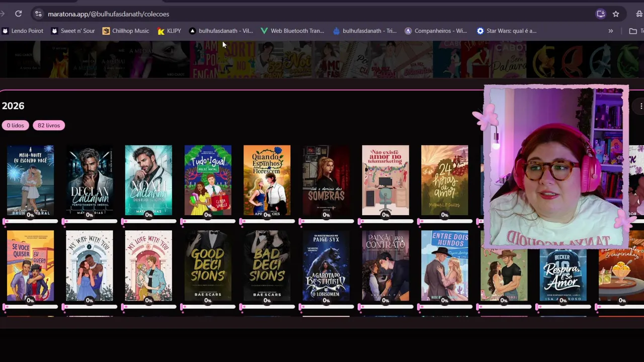
Task: Bookmark this page with the star icon
Action: [x=616, y=14]
